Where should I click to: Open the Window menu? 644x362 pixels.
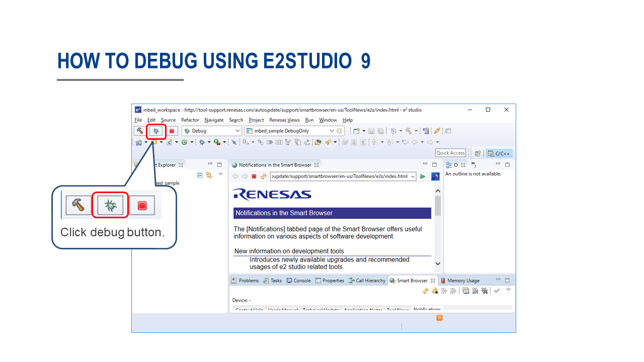pyautogui.click(x=328, y=120)
